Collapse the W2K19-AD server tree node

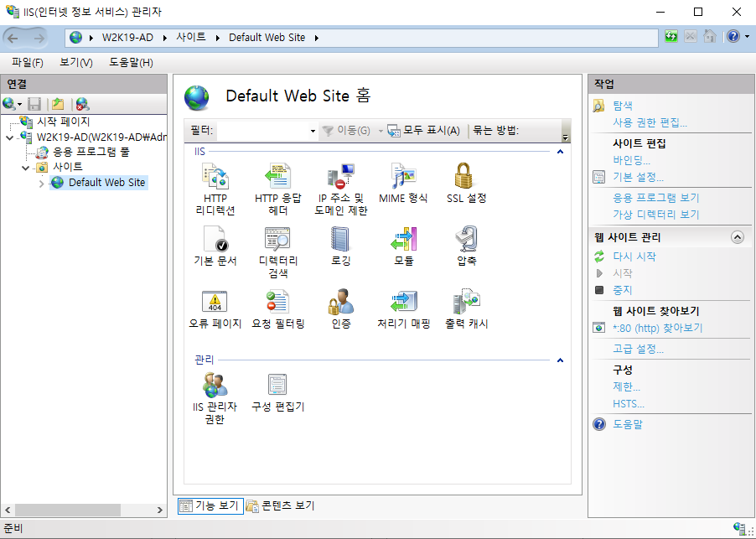point(10,137)
